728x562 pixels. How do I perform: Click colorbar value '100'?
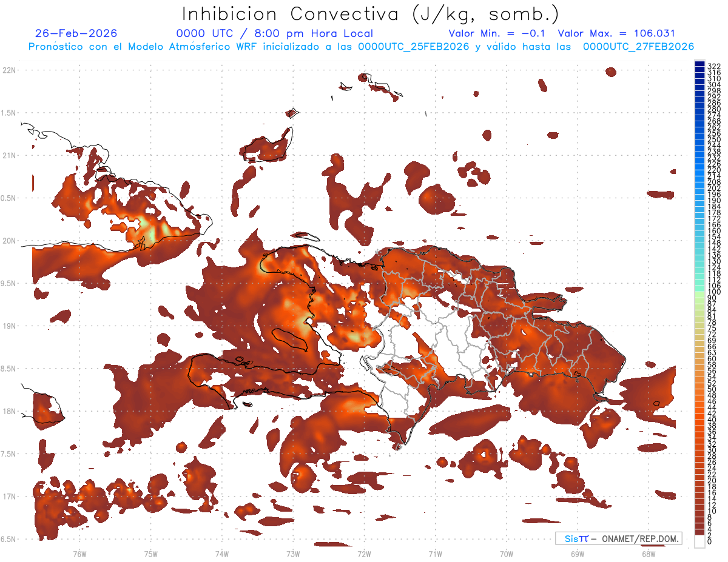coord(714,292)
